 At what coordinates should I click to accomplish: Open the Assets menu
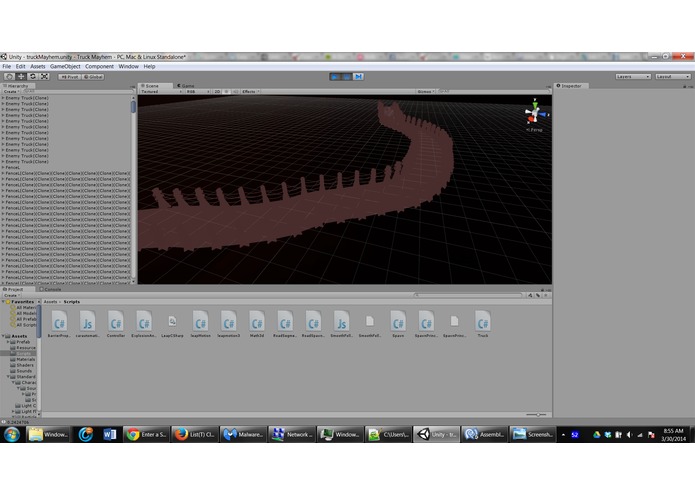[38, 66]
